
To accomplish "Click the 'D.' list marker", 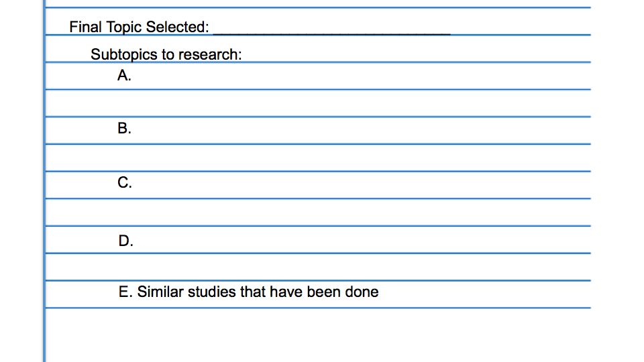I will (125, 241).
